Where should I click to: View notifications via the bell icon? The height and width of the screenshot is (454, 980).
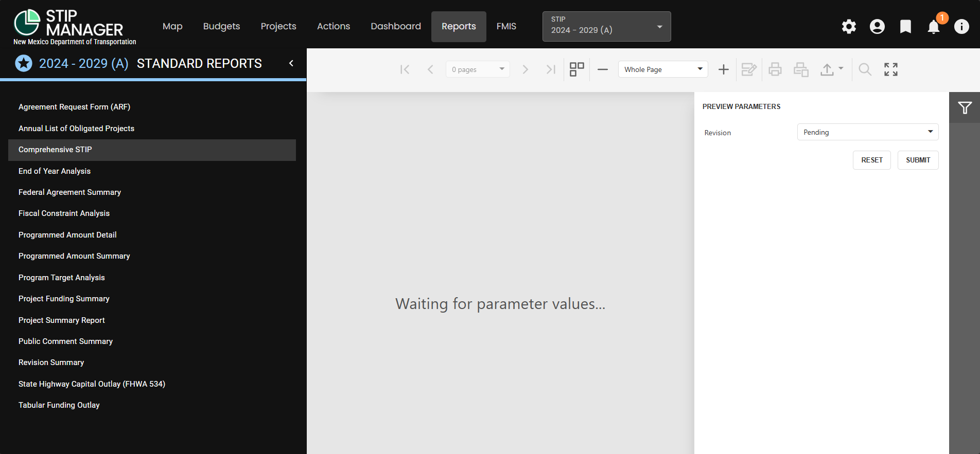(934, 27)
